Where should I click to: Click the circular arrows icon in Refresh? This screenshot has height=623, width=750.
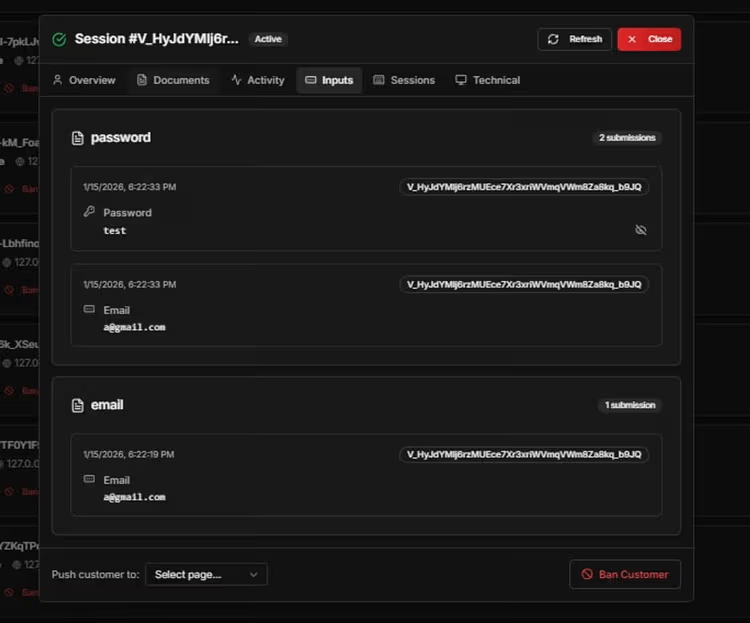(554, 39)
